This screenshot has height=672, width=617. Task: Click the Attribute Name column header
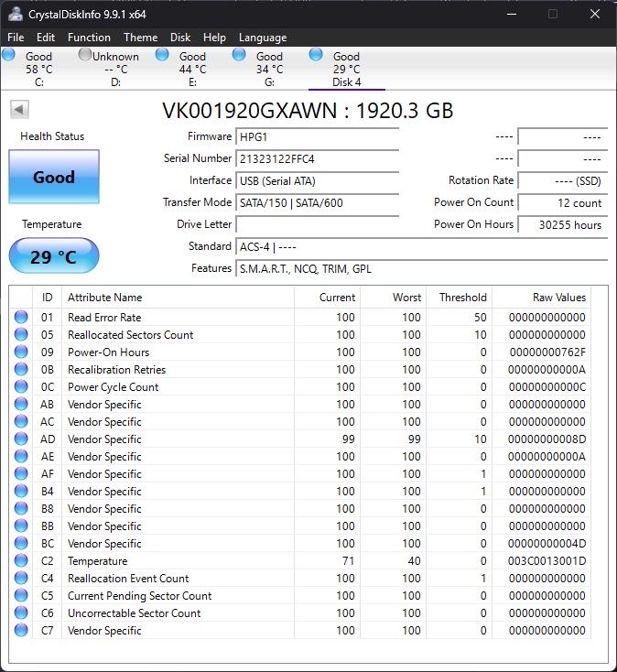(x=178, y=298)
